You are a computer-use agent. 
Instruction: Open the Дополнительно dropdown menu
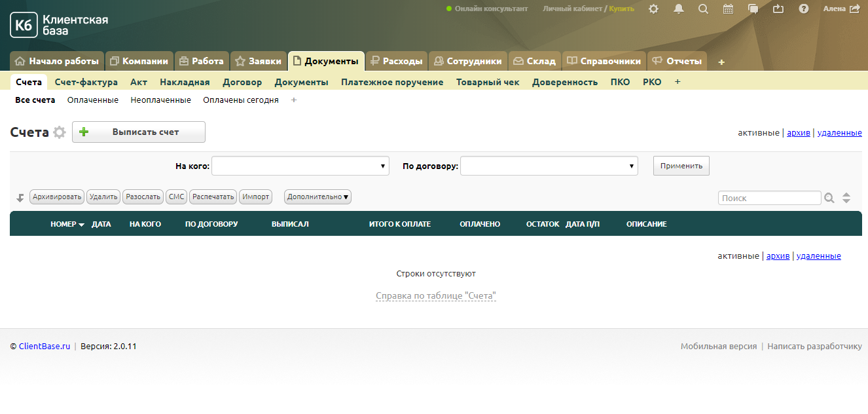pyautogui.click(x=317, y=197)
